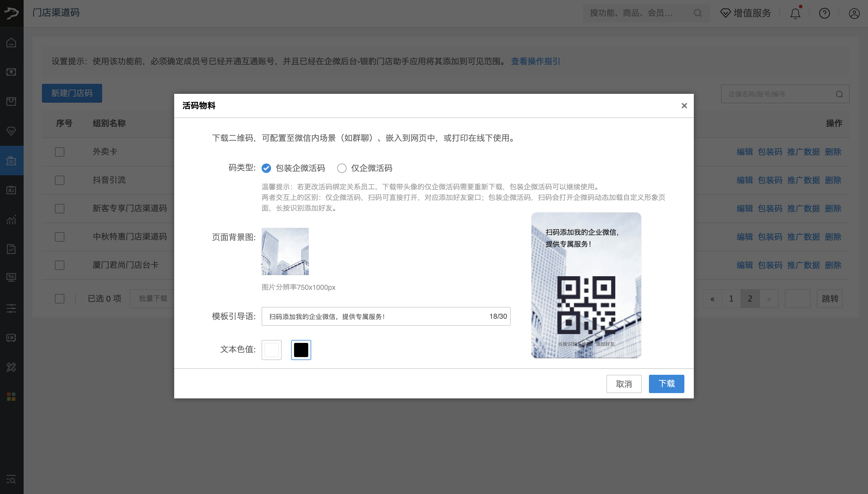Open the box inventory sidebar icon
Image resolution: width=868 pixels, height=494 pixels.
pyautogui.click(x=11, y=101)
